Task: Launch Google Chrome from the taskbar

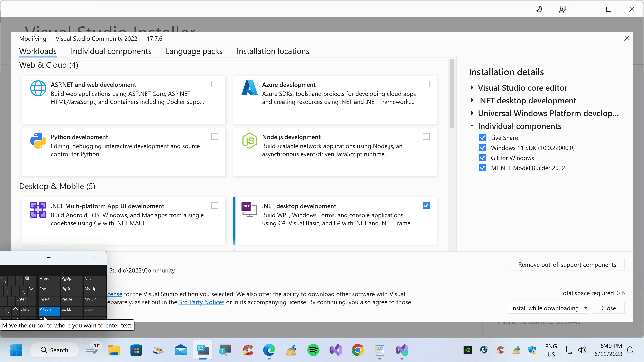Action: [x=358, y=350]
